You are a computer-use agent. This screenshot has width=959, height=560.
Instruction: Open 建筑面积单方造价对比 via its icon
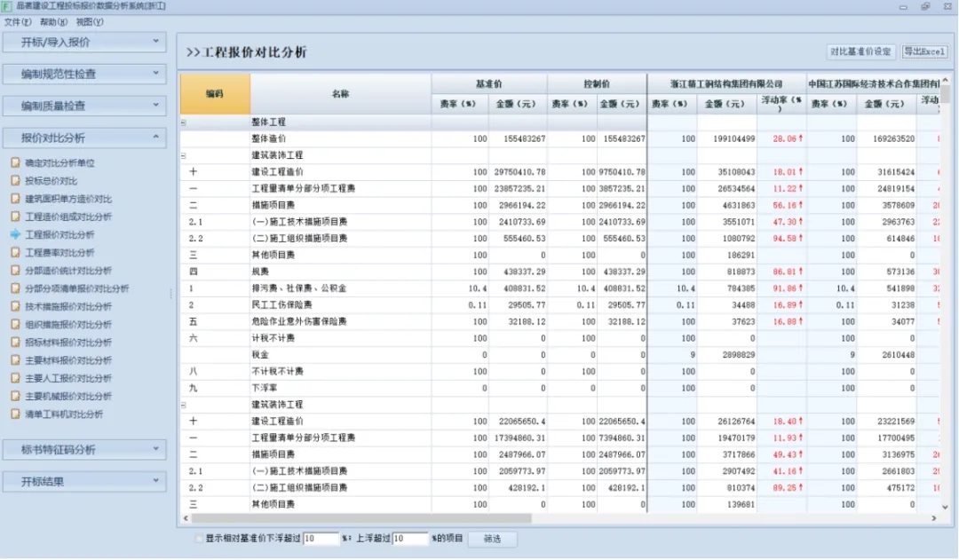pos(15,199)
